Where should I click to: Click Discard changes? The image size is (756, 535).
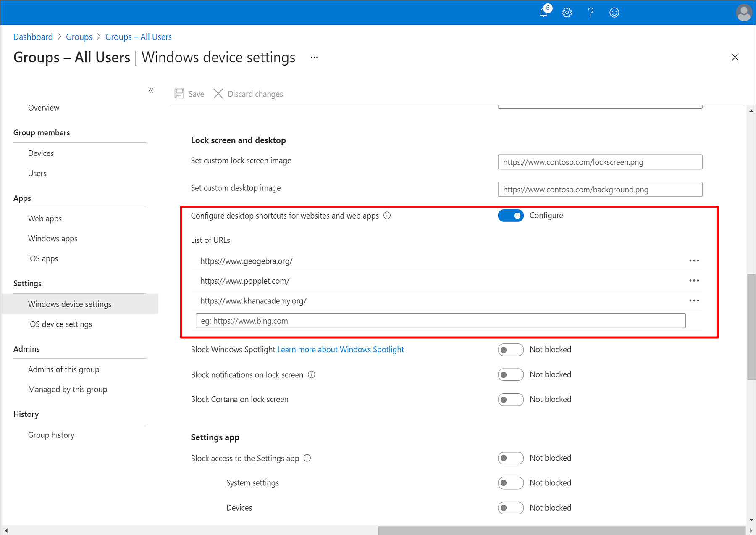(248, 94)
